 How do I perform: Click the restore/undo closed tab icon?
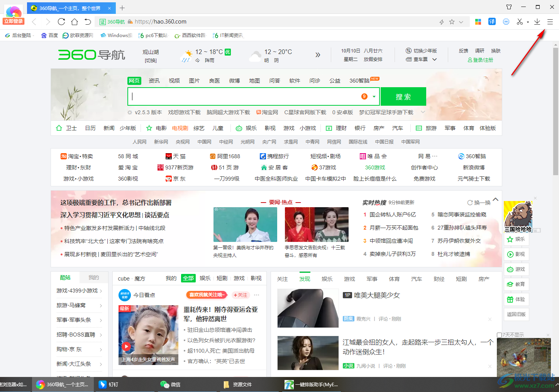pos(88,22)
